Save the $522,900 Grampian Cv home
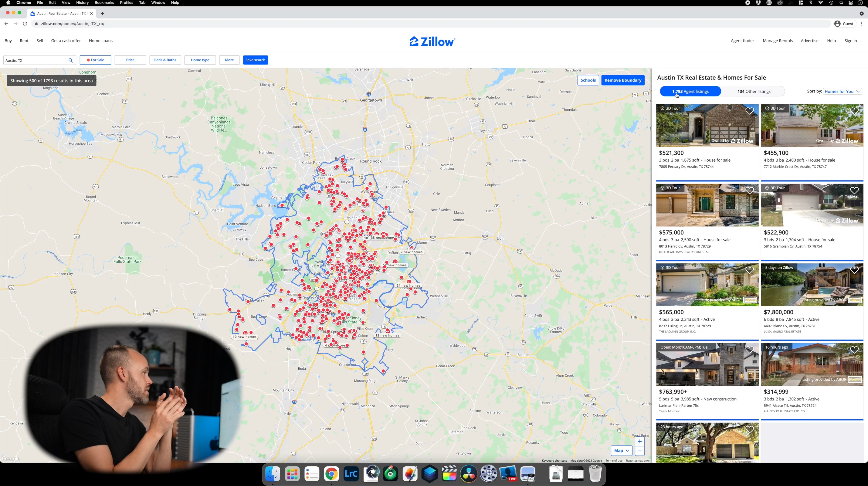The image size is (868, 486). pos(854,190)
